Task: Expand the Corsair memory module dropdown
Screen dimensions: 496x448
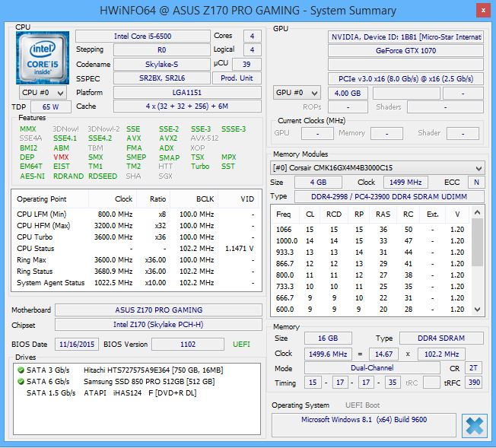Action: [x=377, y=167]
